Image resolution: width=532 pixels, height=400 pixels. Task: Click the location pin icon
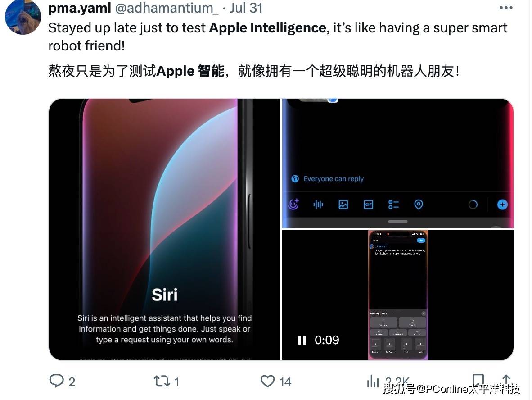(x=418, y=205)
